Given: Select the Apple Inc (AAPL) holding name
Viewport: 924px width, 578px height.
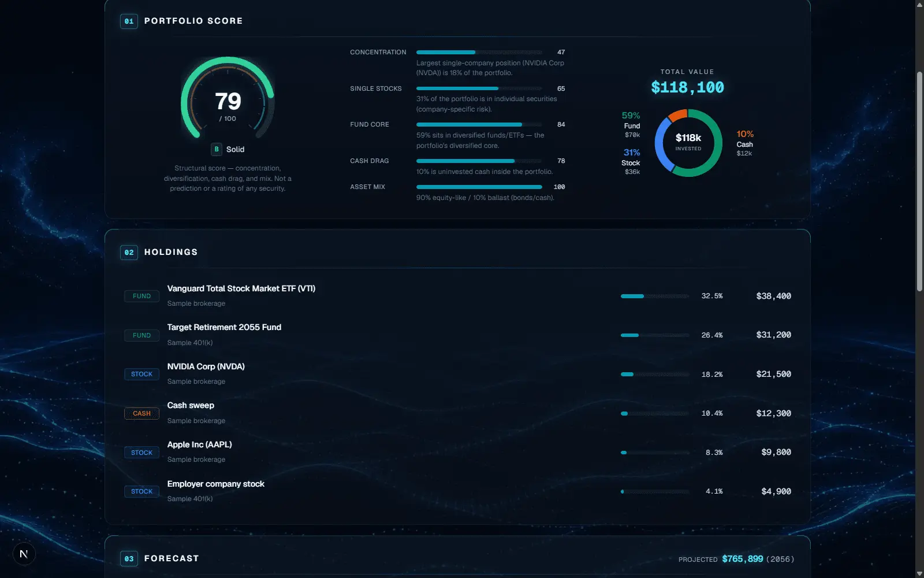Looking at the screenshot, I should click(200, 444).
